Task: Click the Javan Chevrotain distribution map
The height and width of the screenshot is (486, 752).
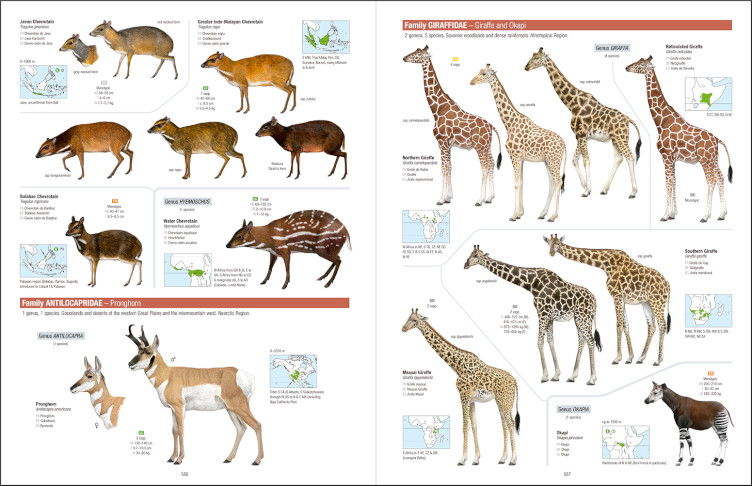Action: [45, 81]
